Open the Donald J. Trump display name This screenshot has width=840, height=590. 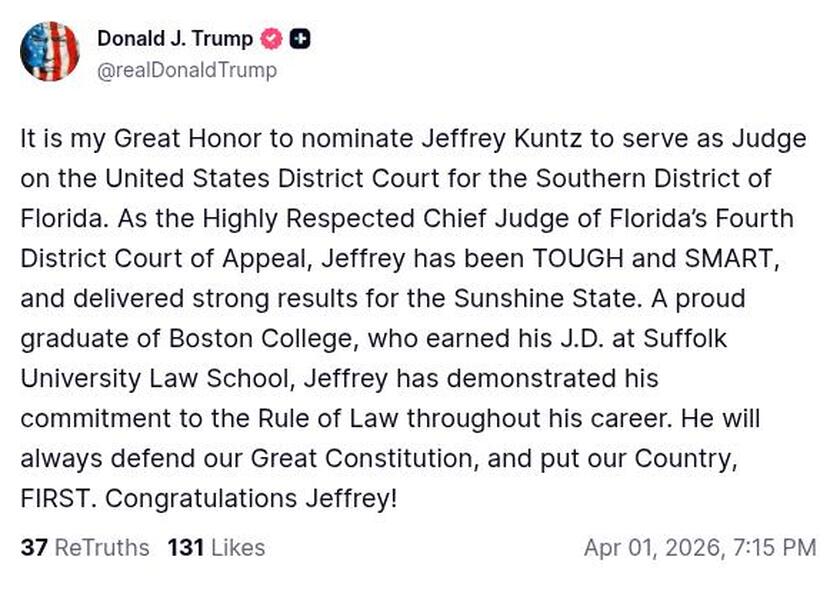[x=175, y=39]
